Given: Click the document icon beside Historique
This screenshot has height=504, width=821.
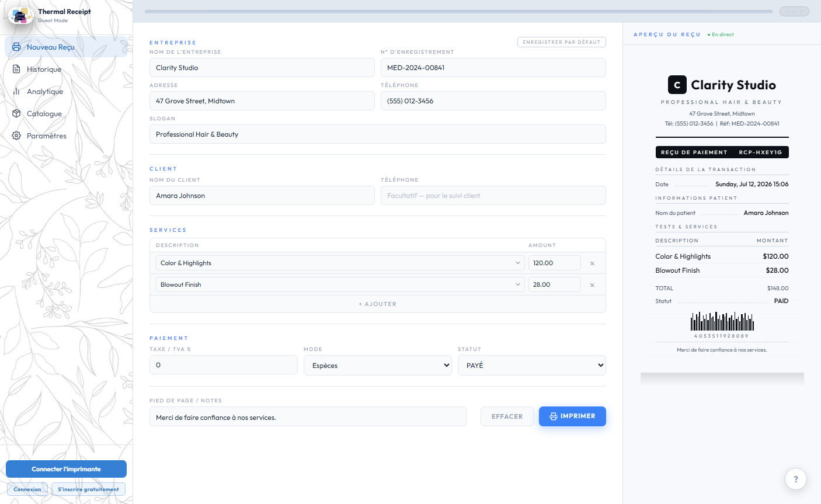Looking at the screenshot, I should point(16,69).
